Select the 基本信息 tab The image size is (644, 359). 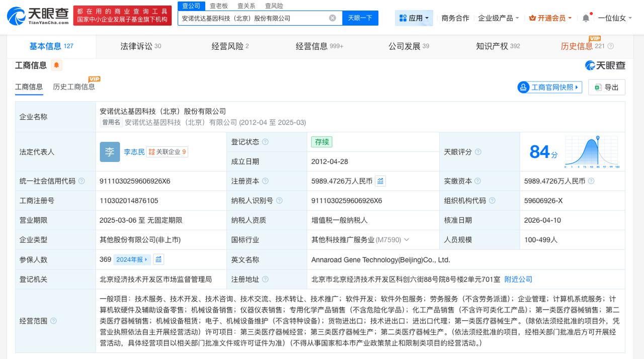(51, 46)
